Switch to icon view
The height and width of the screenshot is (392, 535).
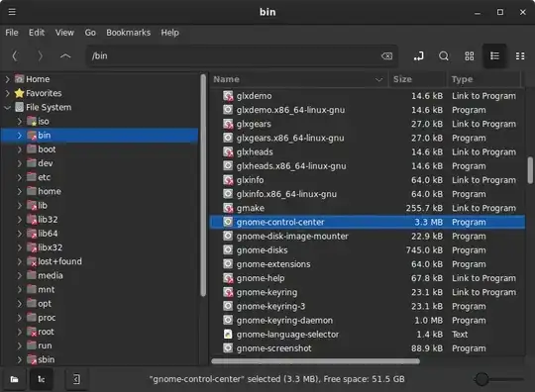click(470, 55)
